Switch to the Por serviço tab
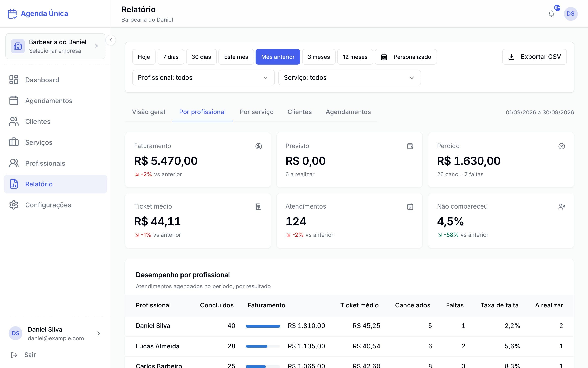This screenshot has height=368, width=588. click(x=257, y=112)
